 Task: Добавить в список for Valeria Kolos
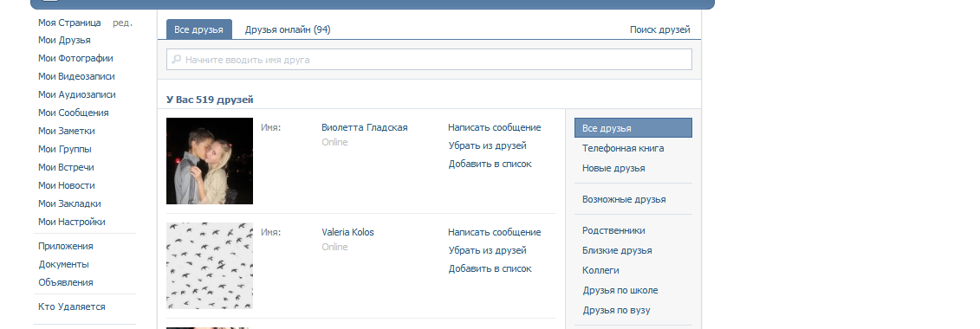pos(490,268)
